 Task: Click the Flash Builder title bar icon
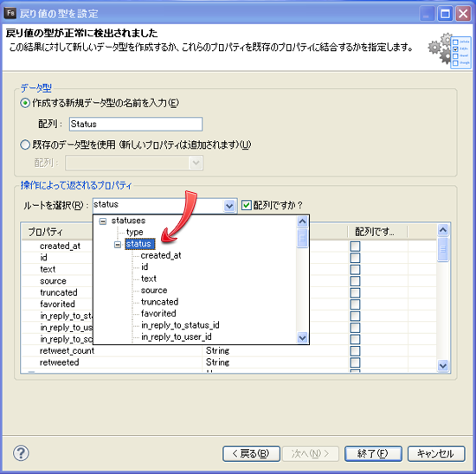click(10, 13)
